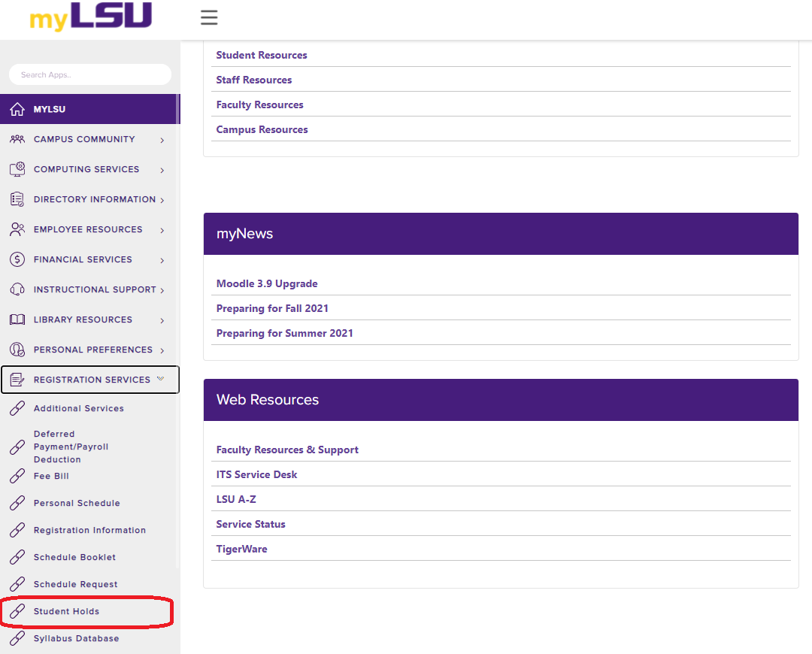Screen dimensions: 812x654
Task: Open the Schedule Request link
Action: pyautogui.click(x=76, y=584)
